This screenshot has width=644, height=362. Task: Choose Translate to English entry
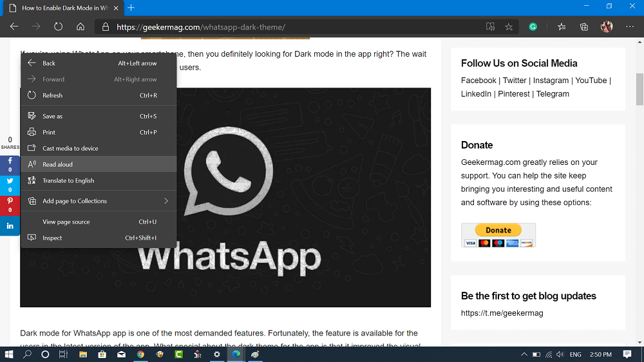pos(99,180)
